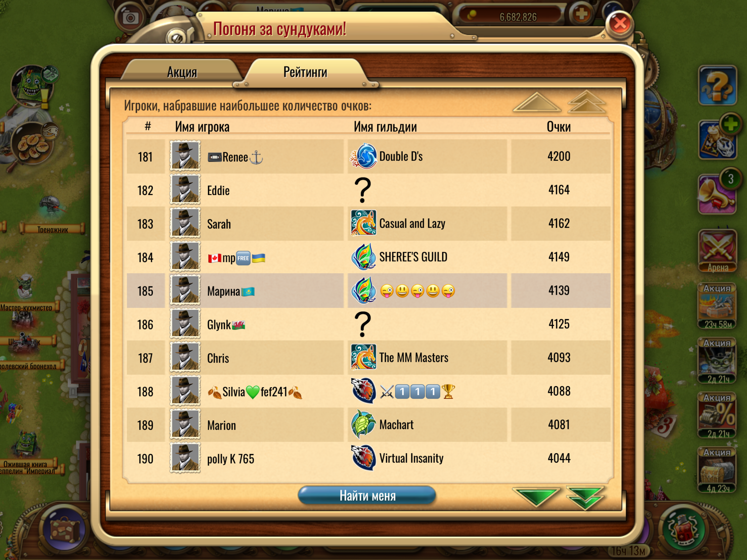Switch to the Акция tab
Screen dimensions: 747x560
coord(182,72)
